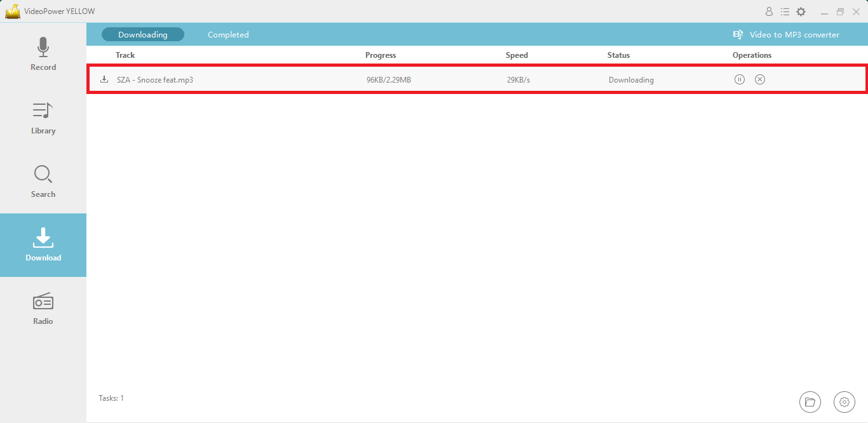Switch to the Completed tab
868x423 pixels.
(228, 34)
